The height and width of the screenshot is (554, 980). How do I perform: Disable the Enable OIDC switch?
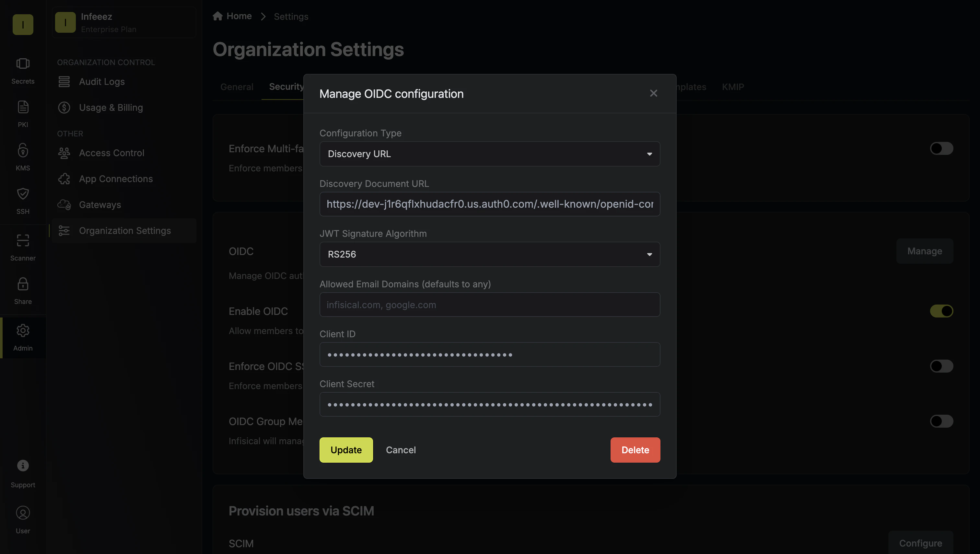click(941, 311)
